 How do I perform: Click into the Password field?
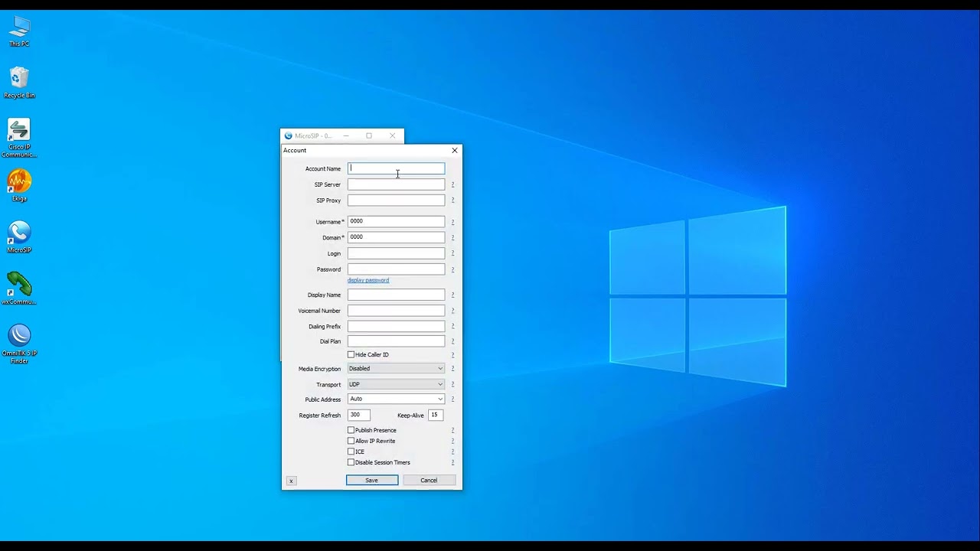396,269
